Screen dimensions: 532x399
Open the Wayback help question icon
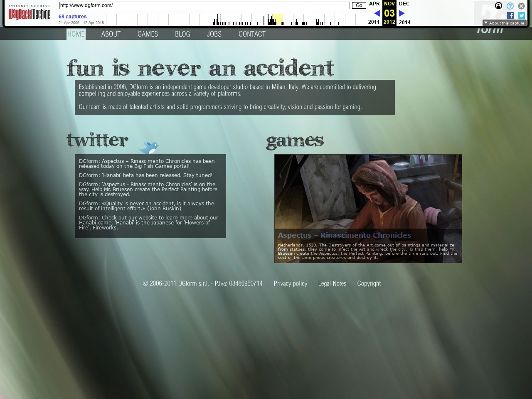(510, 6)
